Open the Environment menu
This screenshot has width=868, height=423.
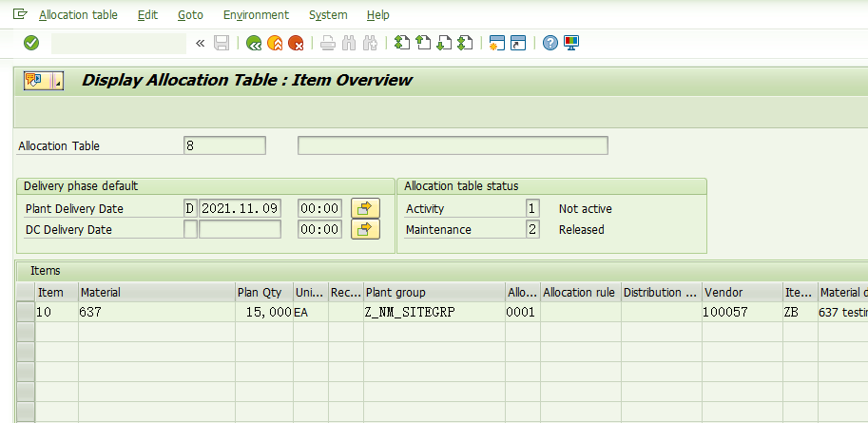[256, 15]
